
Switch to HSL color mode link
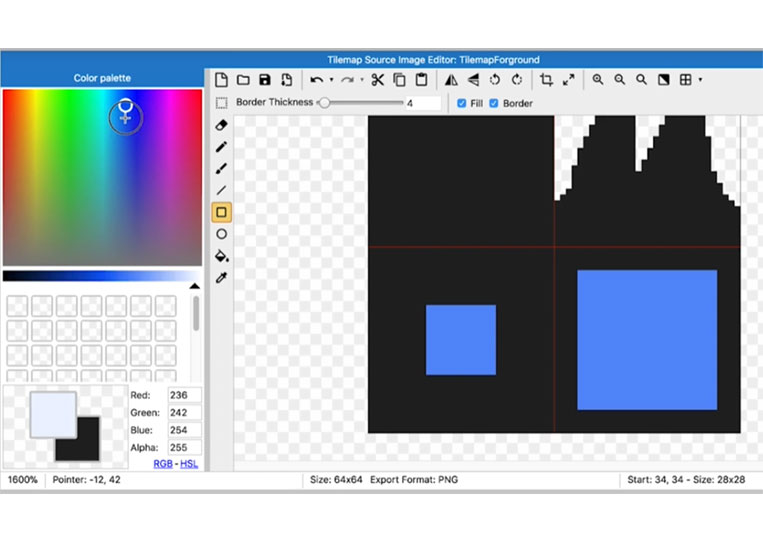pos(189,464)
